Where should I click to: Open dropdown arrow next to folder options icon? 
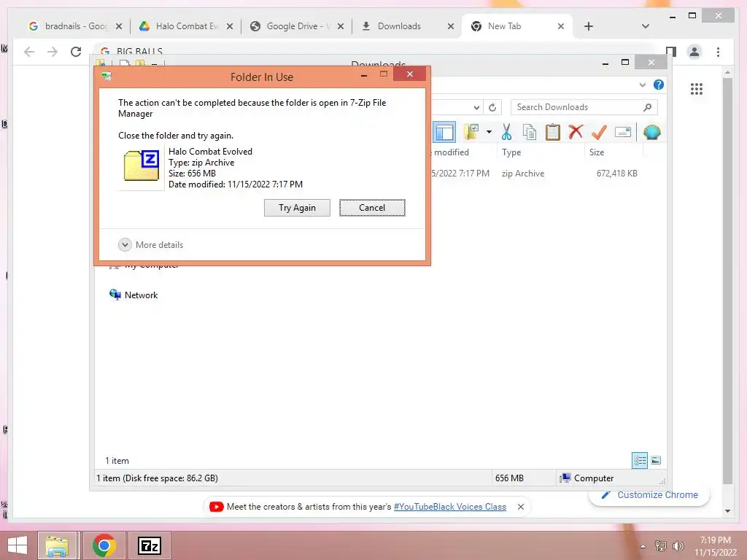coord(489,132)
